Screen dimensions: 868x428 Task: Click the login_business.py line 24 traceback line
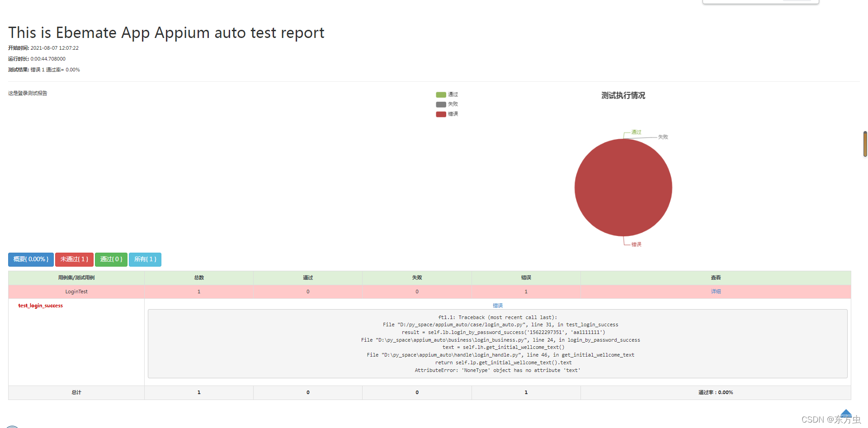pyautogui.click(x=500, y=340)
